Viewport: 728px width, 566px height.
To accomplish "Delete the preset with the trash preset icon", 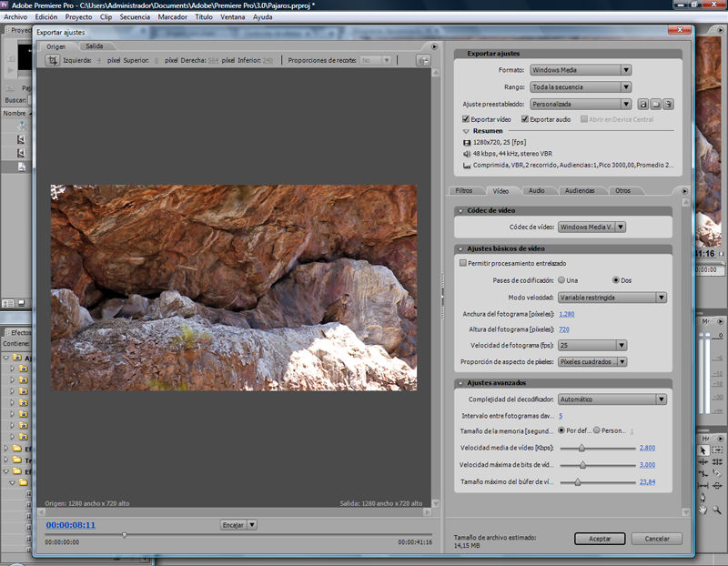I will [x=668, y=104].
